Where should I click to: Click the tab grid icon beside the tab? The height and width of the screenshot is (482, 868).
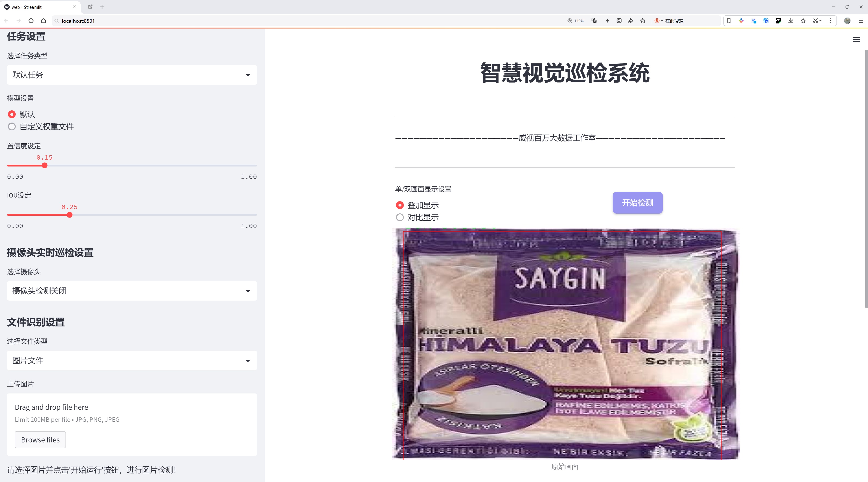point(90,7)
